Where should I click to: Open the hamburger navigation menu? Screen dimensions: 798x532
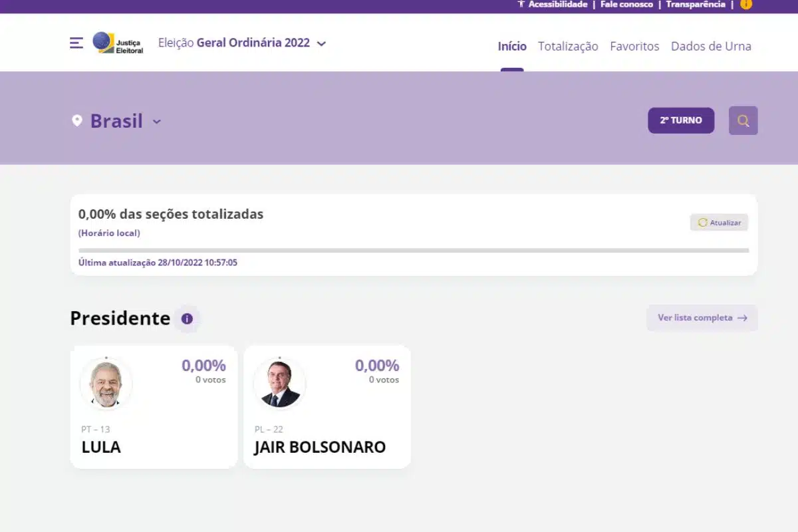click(x=76, y=43)
